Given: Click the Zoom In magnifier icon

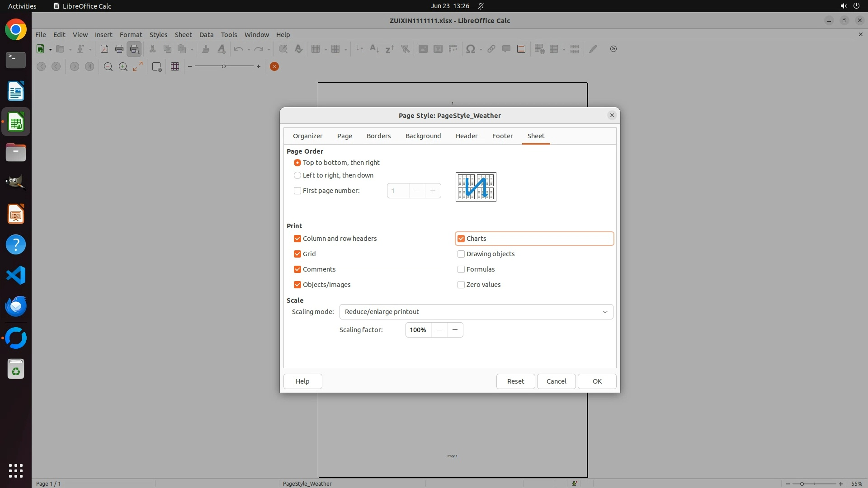Looking at the screenshot, I should pos(123,66).
